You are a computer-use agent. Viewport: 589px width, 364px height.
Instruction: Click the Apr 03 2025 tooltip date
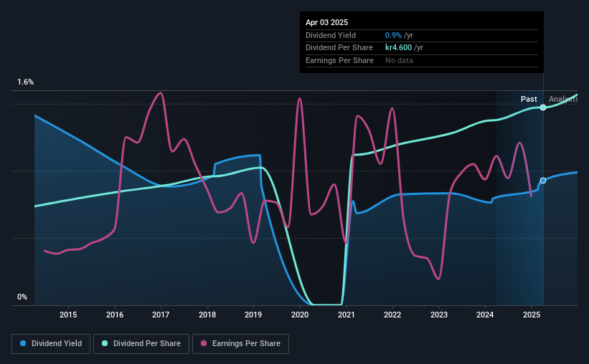point(327,22)
